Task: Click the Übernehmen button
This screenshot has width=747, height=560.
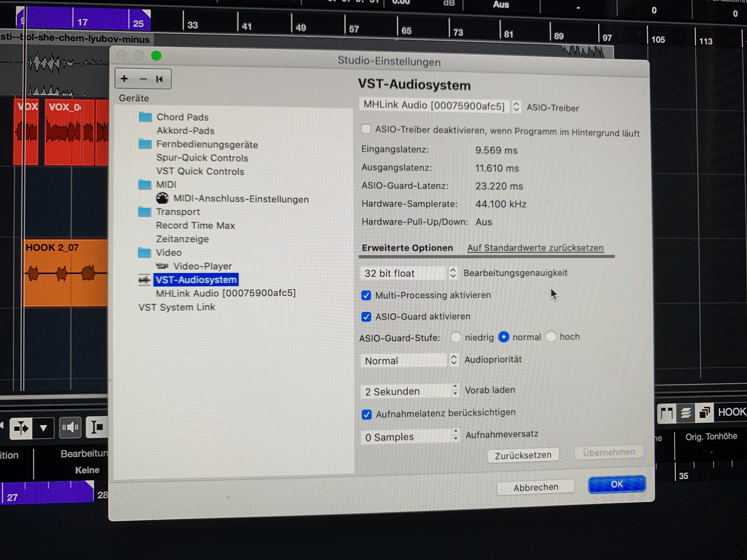Action: tap(609, 452)
